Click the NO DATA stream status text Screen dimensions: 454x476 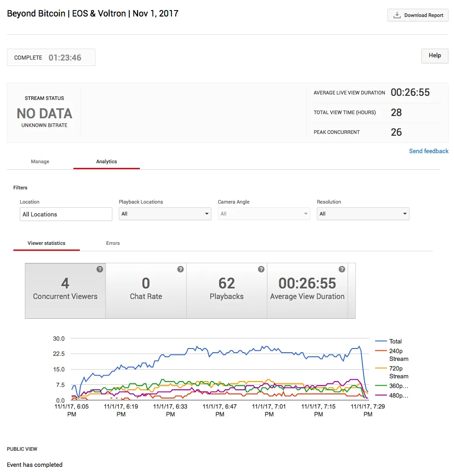pyautogui.click(x=44, y=114)
